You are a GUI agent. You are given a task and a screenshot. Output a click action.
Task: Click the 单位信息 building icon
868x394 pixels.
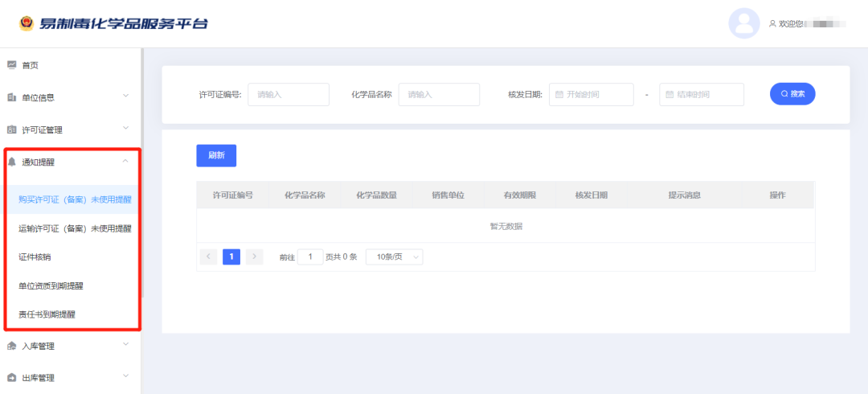click(12, 97)
